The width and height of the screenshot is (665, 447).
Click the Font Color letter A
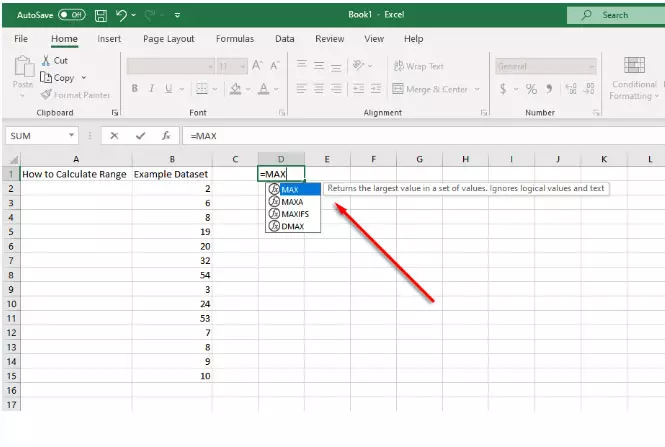[x=264, y=89]
